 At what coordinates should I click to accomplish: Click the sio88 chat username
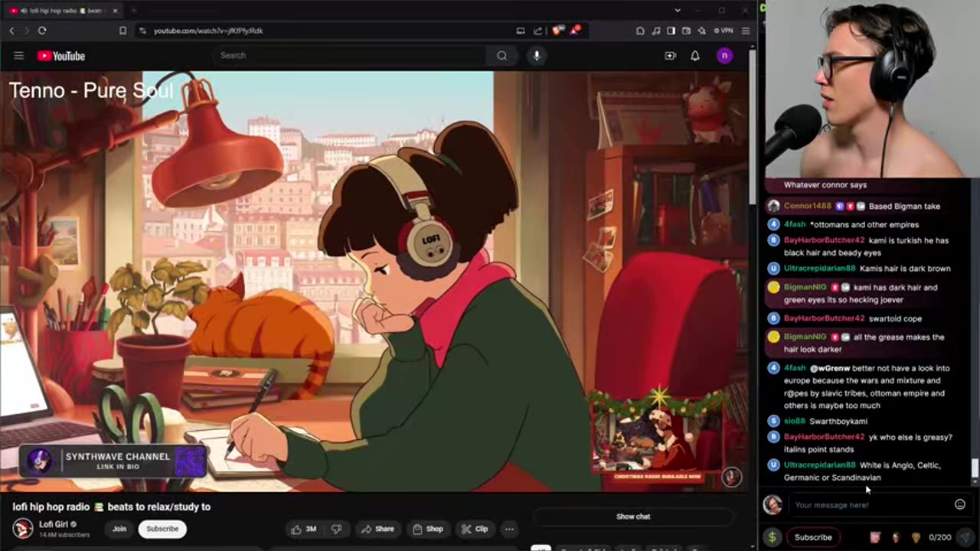point(794,421)
